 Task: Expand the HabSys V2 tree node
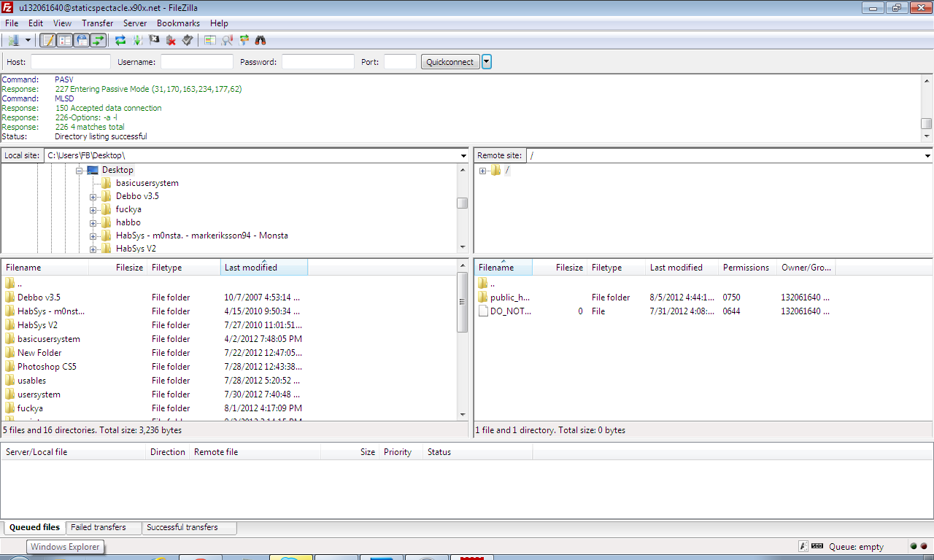click(93, 249)
